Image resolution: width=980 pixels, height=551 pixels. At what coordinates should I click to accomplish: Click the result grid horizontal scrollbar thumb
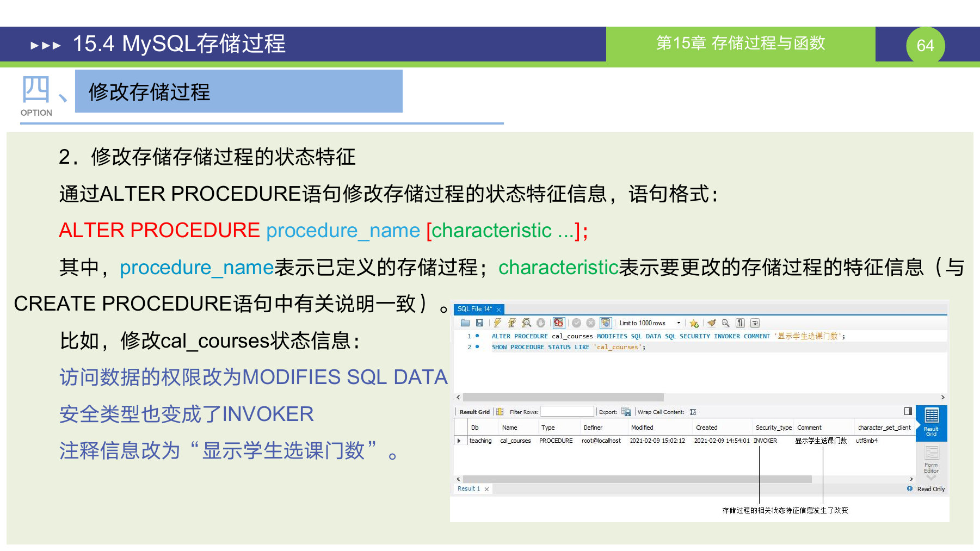[637, 479]
